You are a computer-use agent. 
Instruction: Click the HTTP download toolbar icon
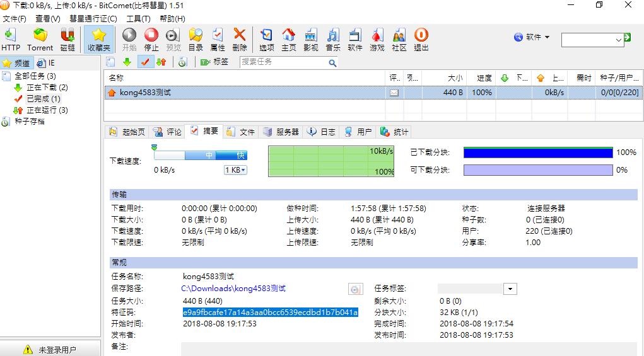coord(10,40)
